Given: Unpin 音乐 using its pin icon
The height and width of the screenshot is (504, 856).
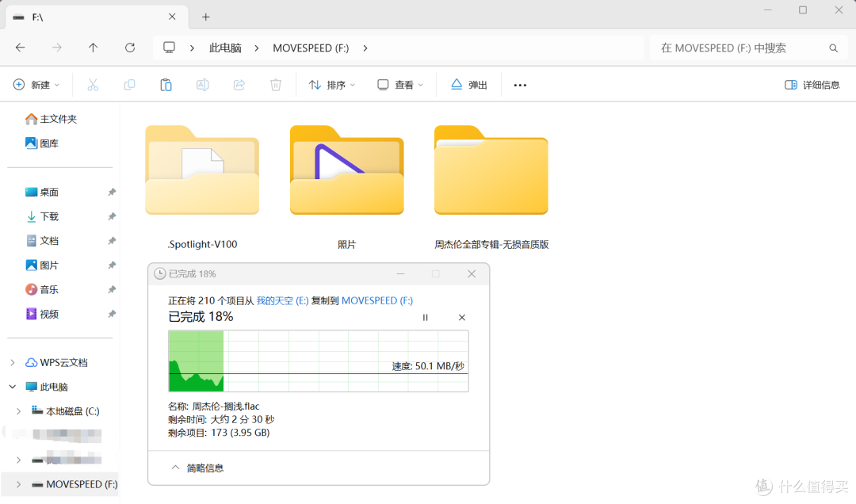Looking at the screenshot, I should (112, 289).
